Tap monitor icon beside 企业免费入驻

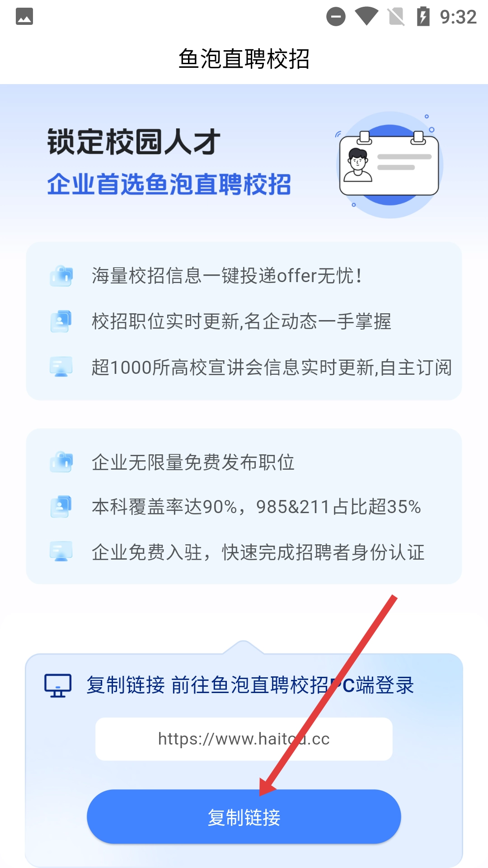61,552
